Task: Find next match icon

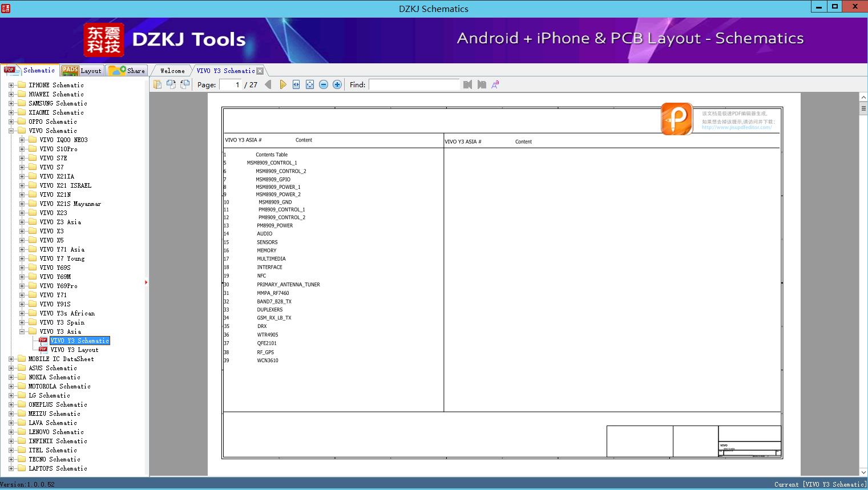Action: point(482,84)
